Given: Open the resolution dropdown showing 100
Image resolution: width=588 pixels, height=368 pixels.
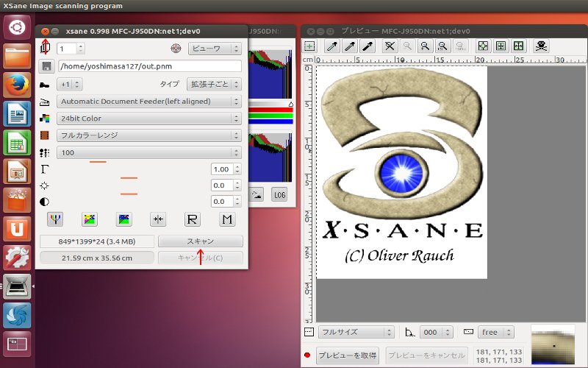Looking at the screenshot, I should [149, 152].
